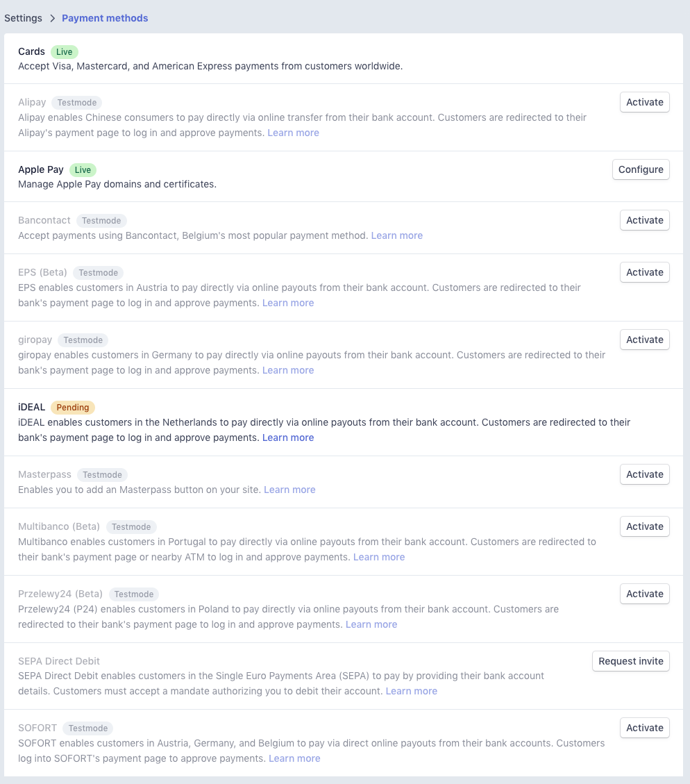Click the Pending badge on iDEAL
Image resolution: width=690 pixels, height=784 pixels.
(x=72, y=408)
